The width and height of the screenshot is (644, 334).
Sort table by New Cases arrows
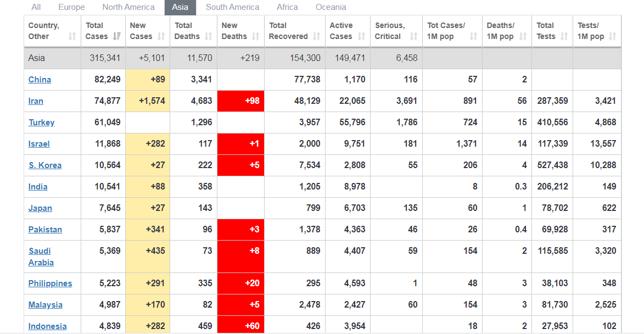tap(161, 36)
